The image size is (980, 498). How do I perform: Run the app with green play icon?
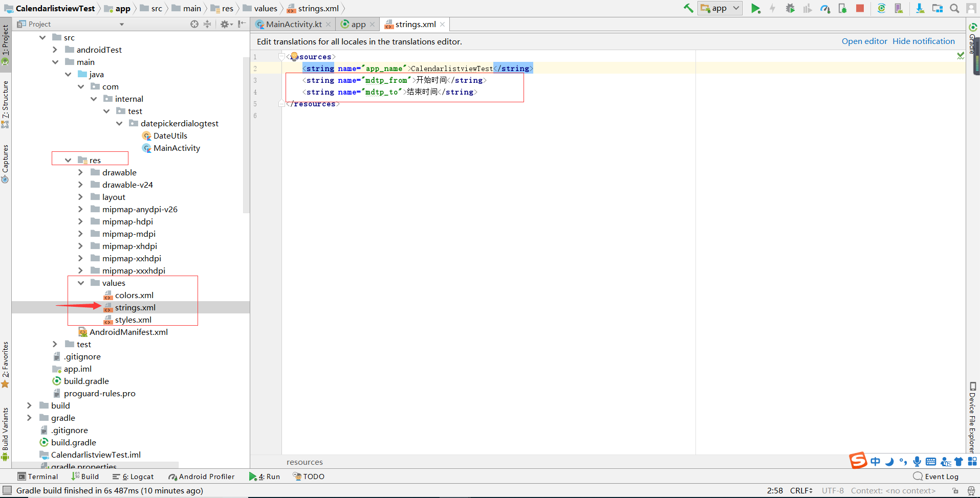pyautogui.click(x=755, y=8)
